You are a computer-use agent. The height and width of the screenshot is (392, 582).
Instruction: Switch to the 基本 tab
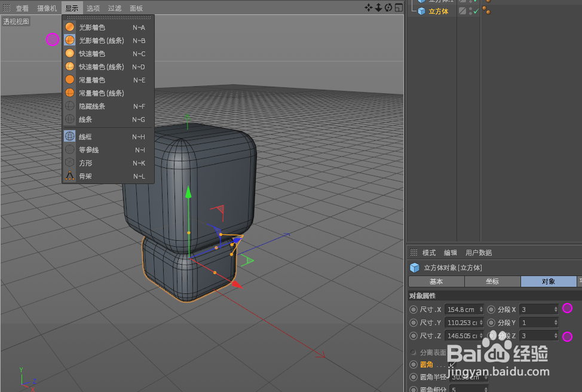click(x=436, y=281)
